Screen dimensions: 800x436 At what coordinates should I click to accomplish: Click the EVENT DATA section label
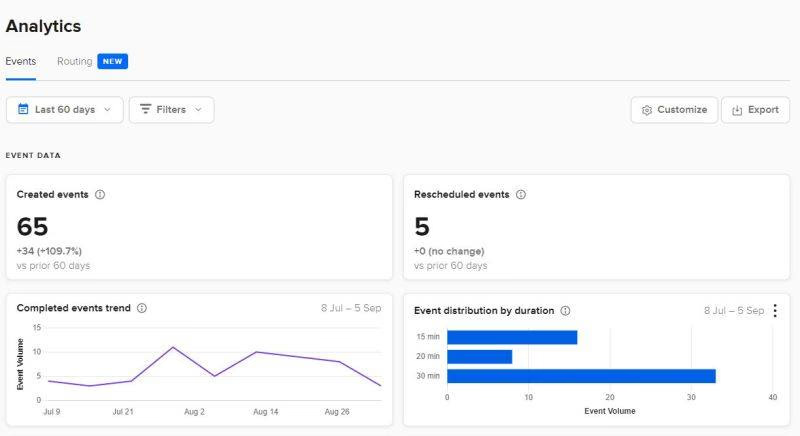tap(33, 156)
